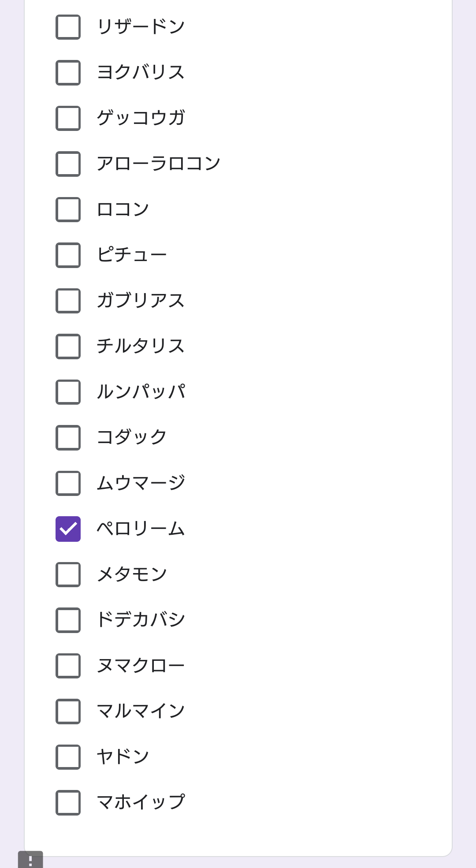Enable the マルマイン checkbox

click(x=68, y=712)
